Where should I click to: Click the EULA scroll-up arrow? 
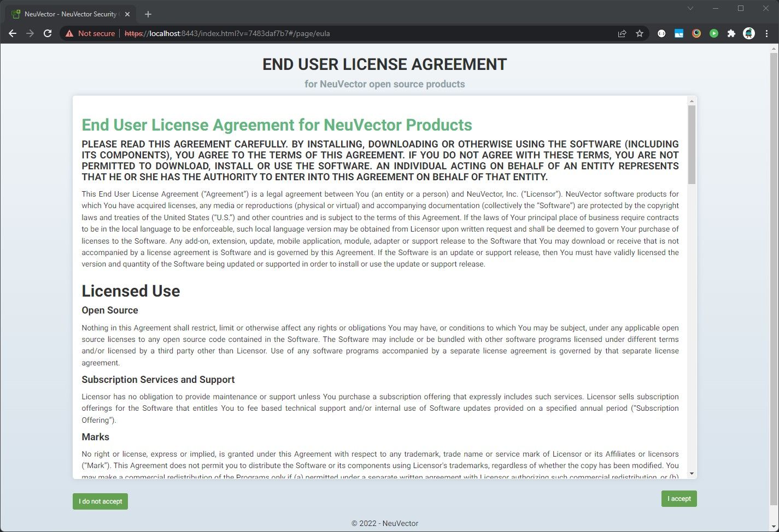coord(692,101)
